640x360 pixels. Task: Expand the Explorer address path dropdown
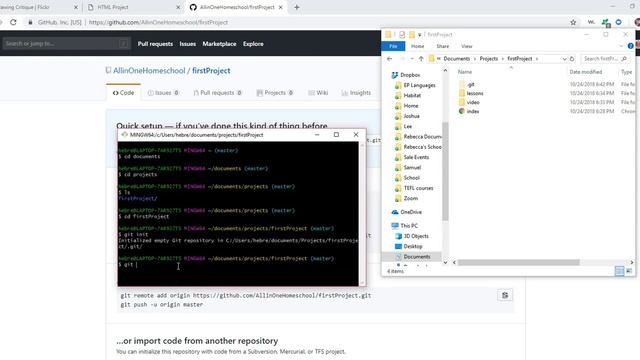pos(564,59)
